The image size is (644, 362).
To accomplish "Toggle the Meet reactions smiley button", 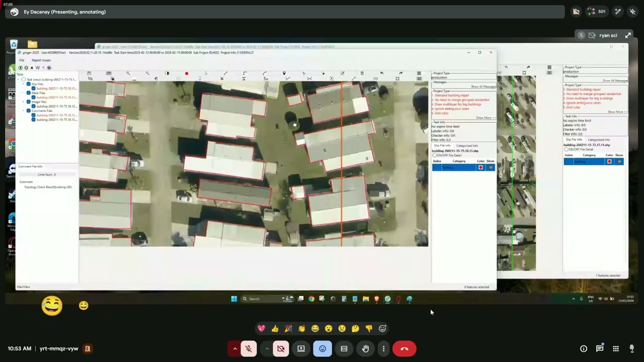I will pos(323,348).
